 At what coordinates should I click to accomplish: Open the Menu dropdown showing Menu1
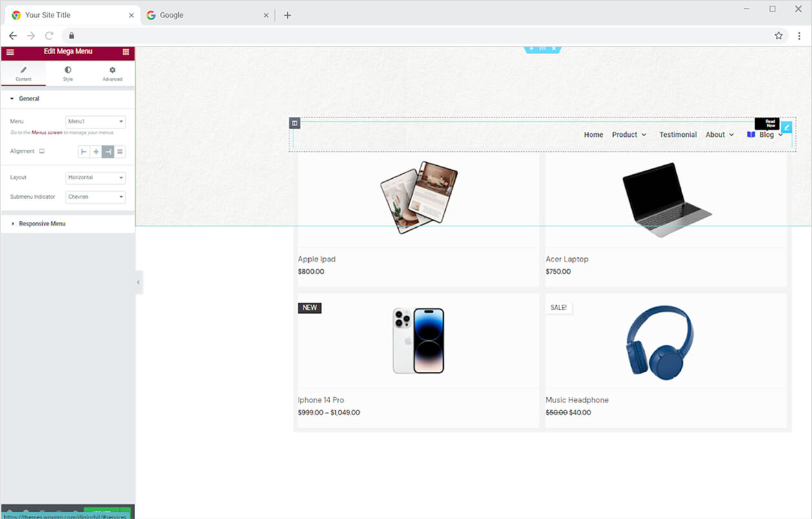click(x=96, y=121)
